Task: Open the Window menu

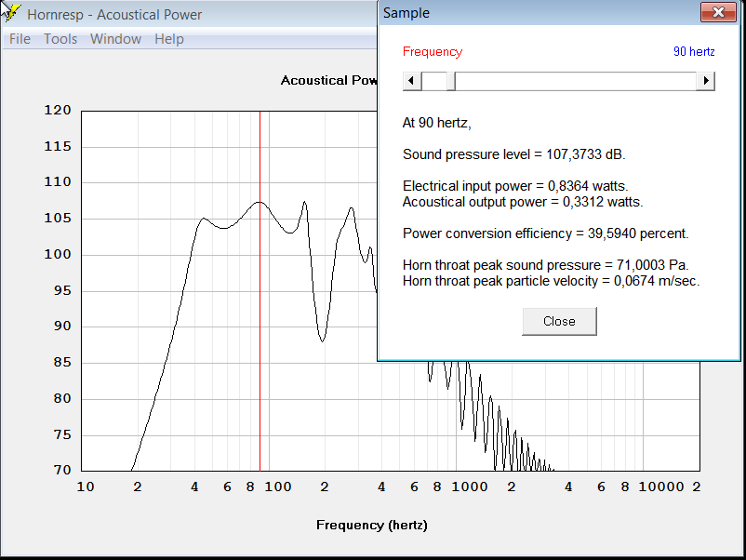Action: (x=115, y=38)
